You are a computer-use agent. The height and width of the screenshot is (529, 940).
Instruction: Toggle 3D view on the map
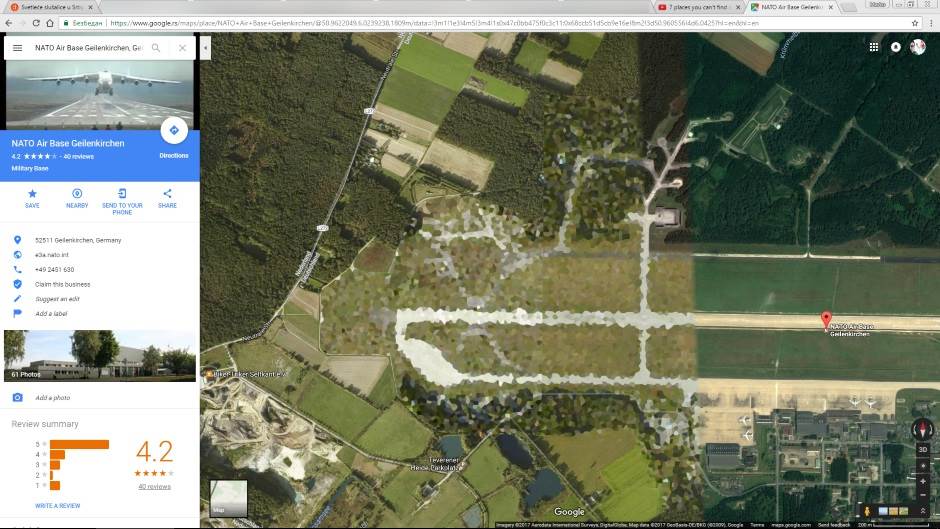922,449
